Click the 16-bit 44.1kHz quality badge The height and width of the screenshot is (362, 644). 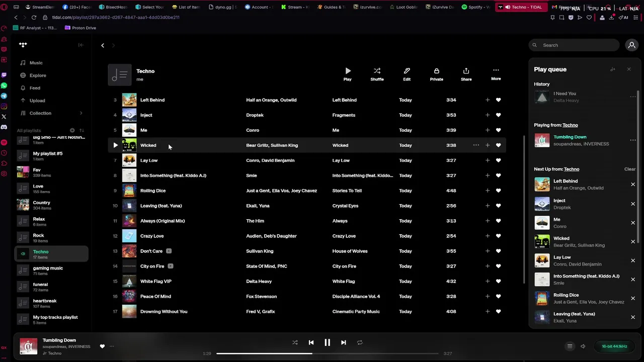point(614,346)
